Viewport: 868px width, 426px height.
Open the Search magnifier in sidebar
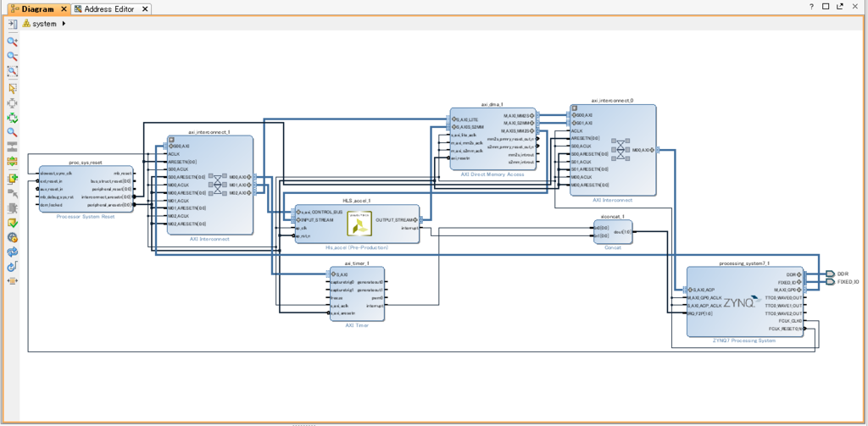tap(12, 132)
